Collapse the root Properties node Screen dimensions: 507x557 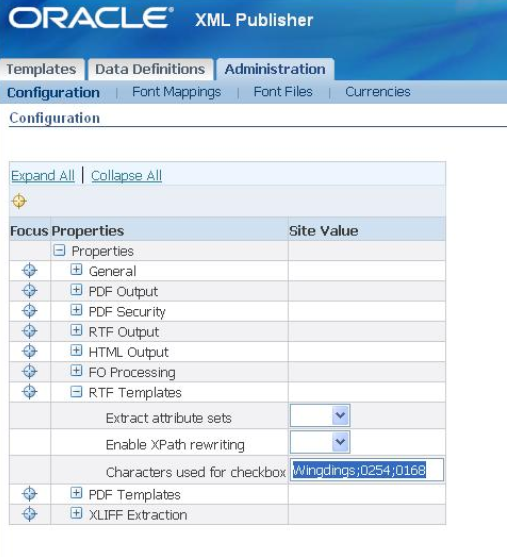(x=59, y=250)
